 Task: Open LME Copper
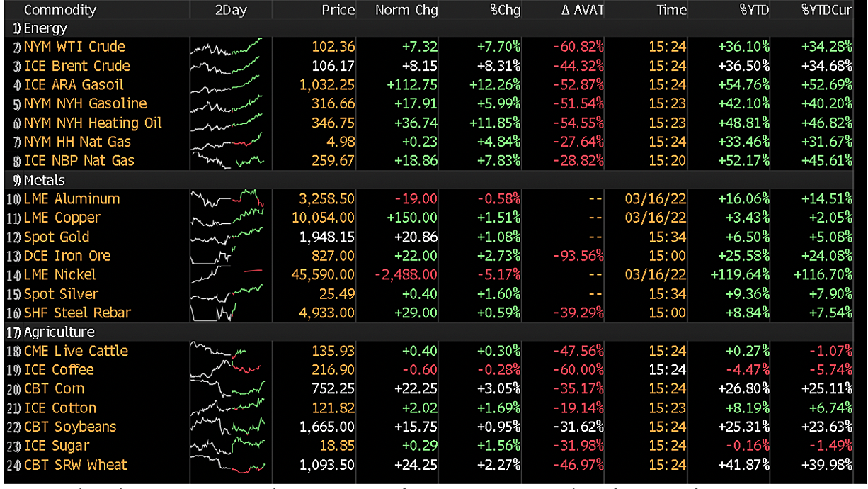coord(62,218)
